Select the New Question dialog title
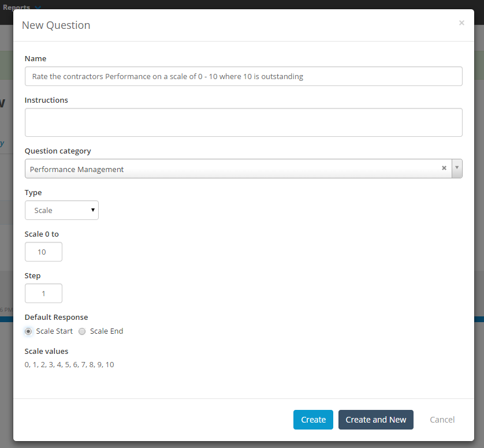Image resolution: width=484 pixels, height=448 pixels. [x=55, y=25]
